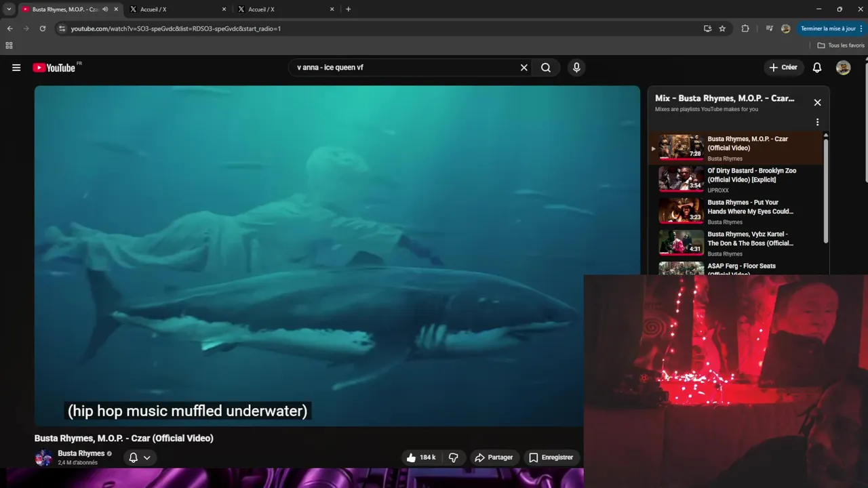Screen dimensions: 868x488
Task: Open Busta Rhymes channel avatar
Action: click(43, 457)
